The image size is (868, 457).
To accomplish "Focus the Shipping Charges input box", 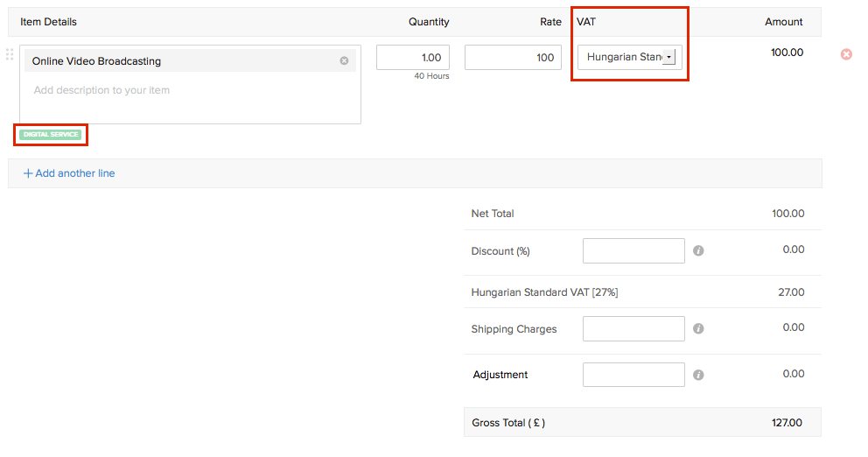I will [633, 329].
